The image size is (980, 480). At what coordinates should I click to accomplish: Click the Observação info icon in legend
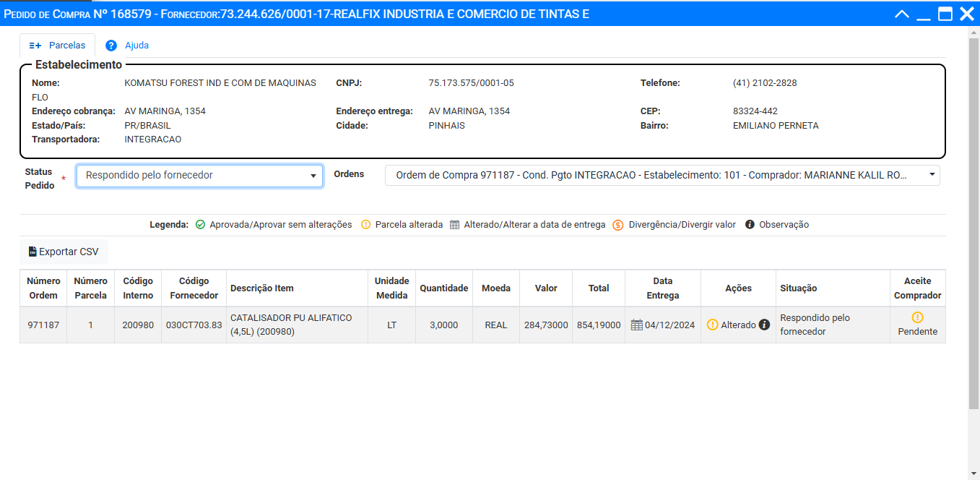coord(750,225)
